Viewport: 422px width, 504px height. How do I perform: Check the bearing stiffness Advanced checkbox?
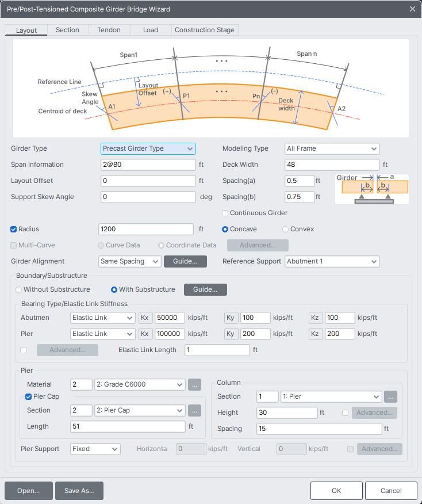24,350
